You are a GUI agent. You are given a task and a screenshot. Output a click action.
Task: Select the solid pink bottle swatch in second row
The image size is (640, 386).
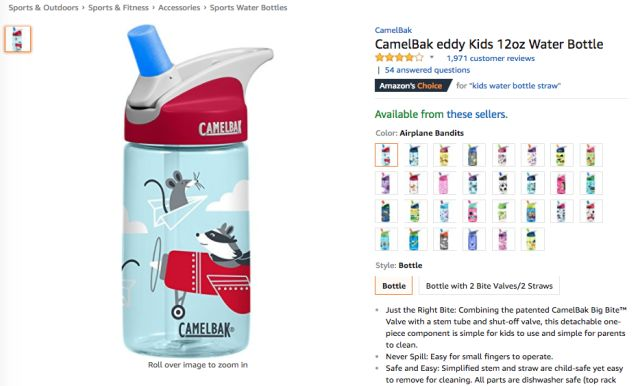point(562,183)
